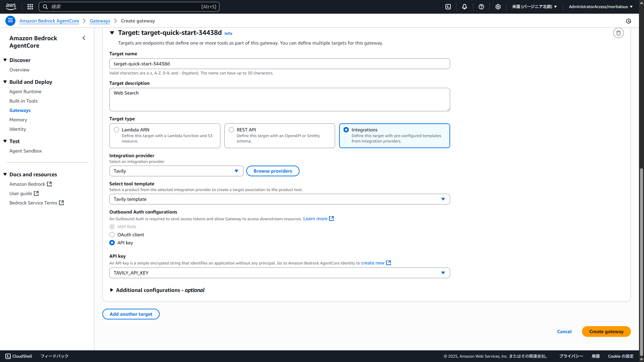This screenshot has width=644, height=362.
Task: Toggle the hamburger navigation menu
Action: point(10,21)
